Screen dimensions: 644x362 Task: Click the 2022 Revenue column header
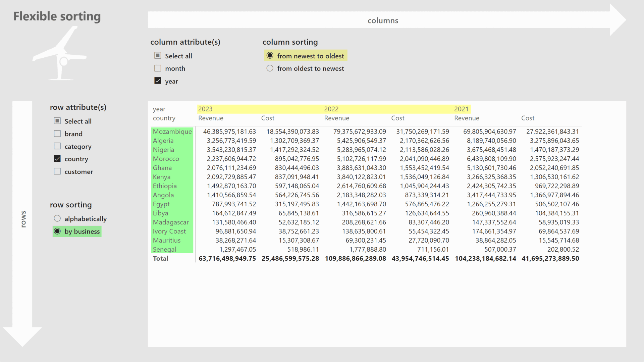(x=337, y=118)
